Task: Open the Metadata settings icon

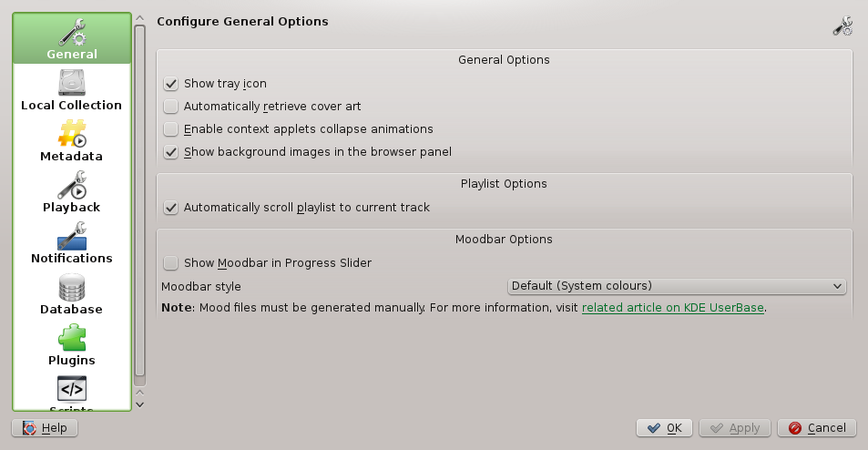Action: tap(72, 134)
